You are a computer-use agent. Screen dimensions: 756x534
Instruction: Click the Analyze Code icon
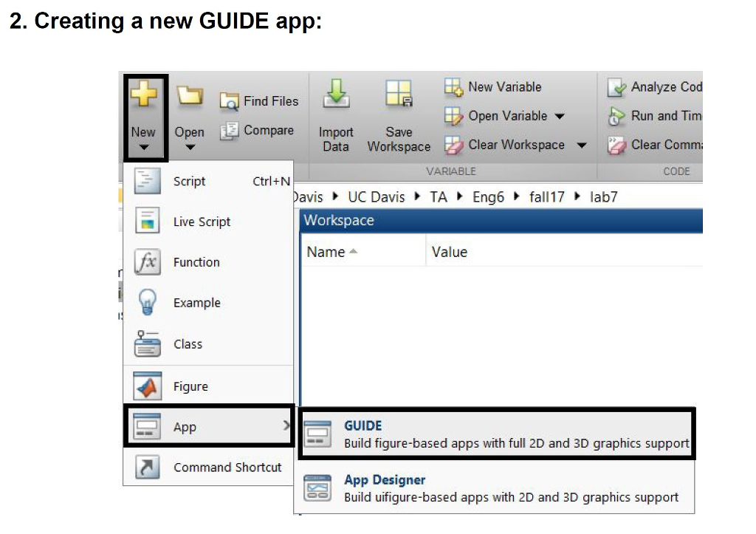[x=616, y=87]
